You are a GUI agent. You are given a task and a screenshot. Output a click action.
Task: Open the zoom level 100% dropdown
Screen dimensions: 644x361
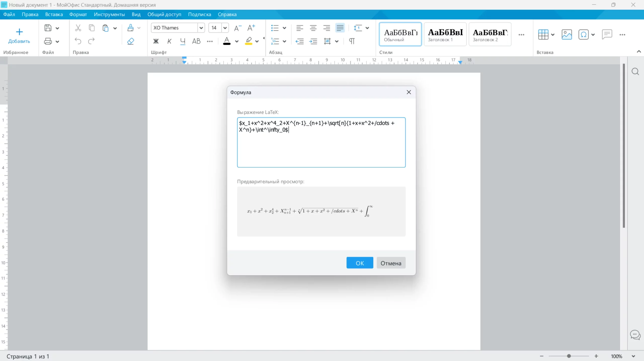[x=633, y=356]
